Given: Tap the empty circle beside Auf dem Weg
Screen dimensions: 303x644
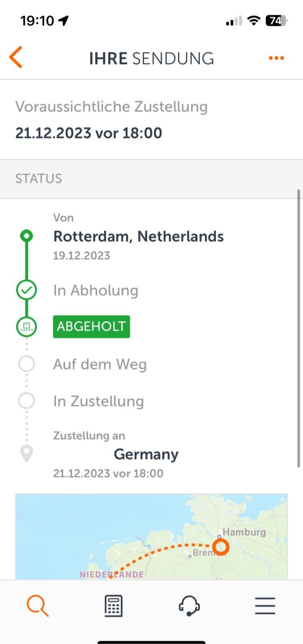Looking at the screenshot, I should 27,364.
